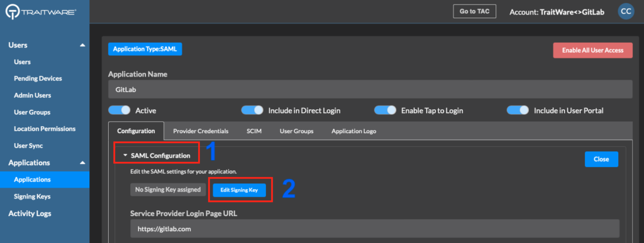Collapse the Applications sidebar section
The image size is (644, 243).
tap(82, 163)
